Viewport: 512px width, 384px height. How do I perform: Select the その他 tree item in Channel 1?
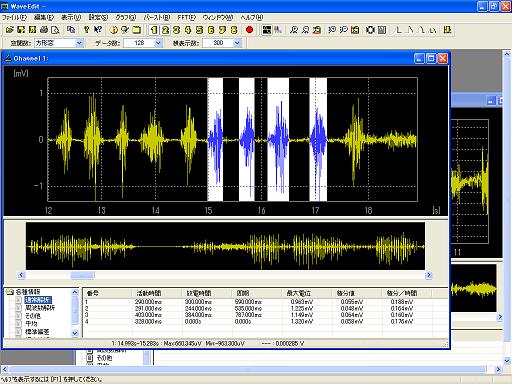pos(33,316)
